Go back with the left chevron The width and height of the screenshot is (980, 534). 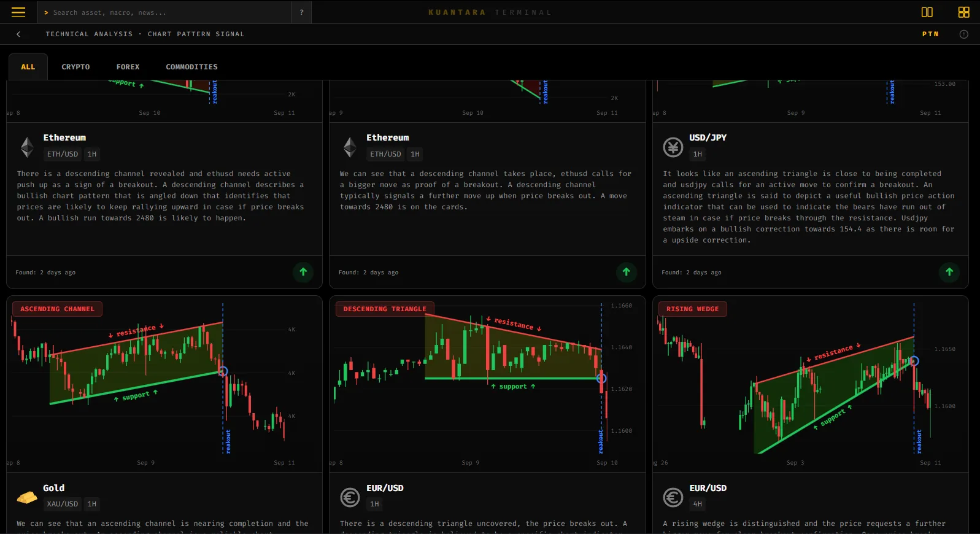tap(18, 34)
